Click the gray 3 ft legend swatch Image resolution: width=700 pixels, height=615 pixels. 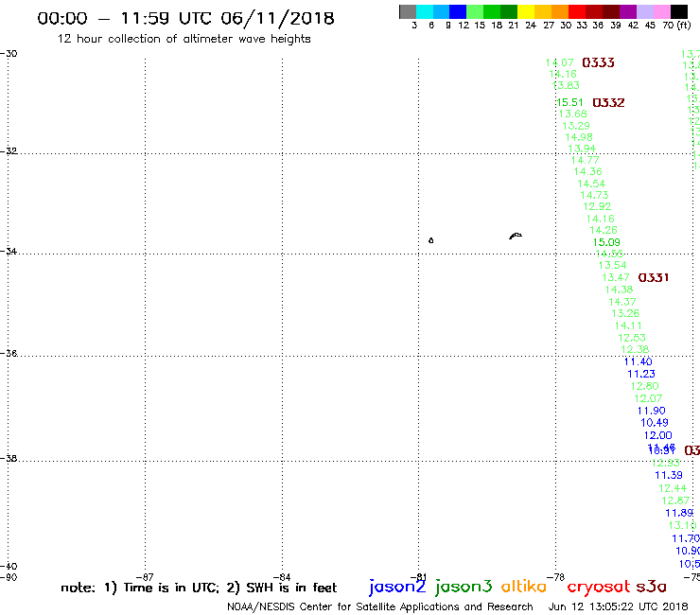(408, 11)
